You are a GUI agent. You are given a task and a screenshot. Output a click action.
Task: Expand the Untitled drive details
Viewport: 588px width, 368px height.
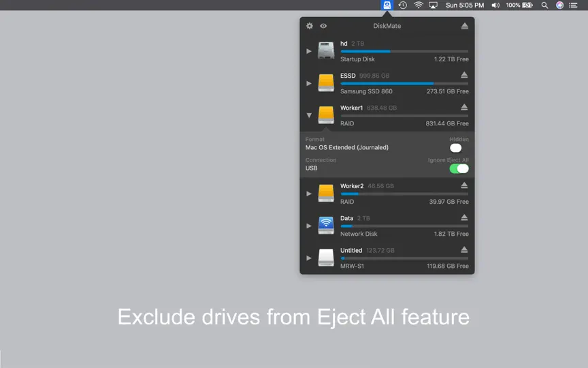pos(308,258)
